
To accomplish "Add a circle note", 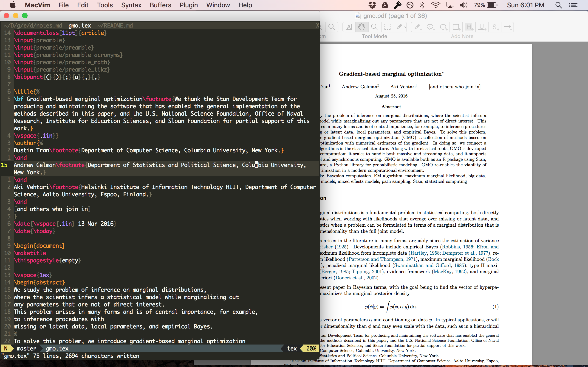I will (x=443, y=27).
